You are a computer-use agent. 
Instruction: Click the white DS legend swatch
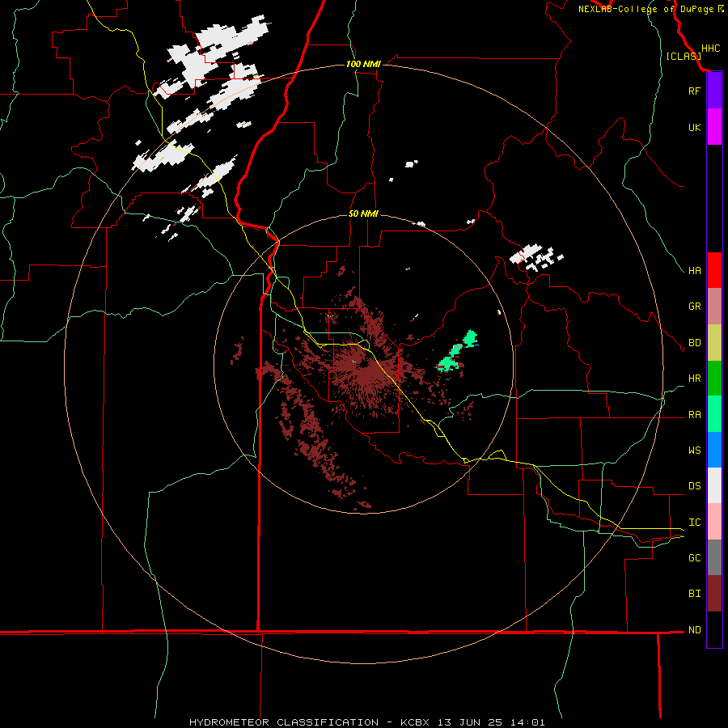(x=714, y=485)
